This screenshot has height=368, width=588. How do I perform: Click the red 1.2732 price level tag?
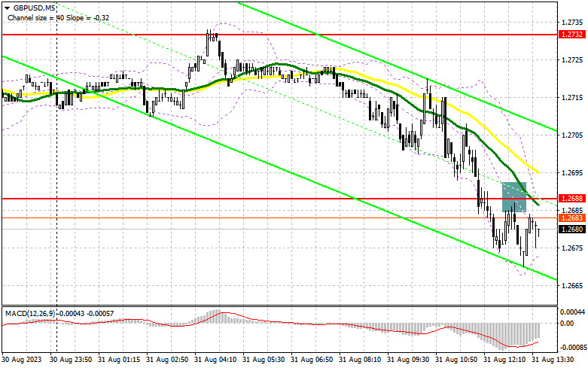coord(571,35)
